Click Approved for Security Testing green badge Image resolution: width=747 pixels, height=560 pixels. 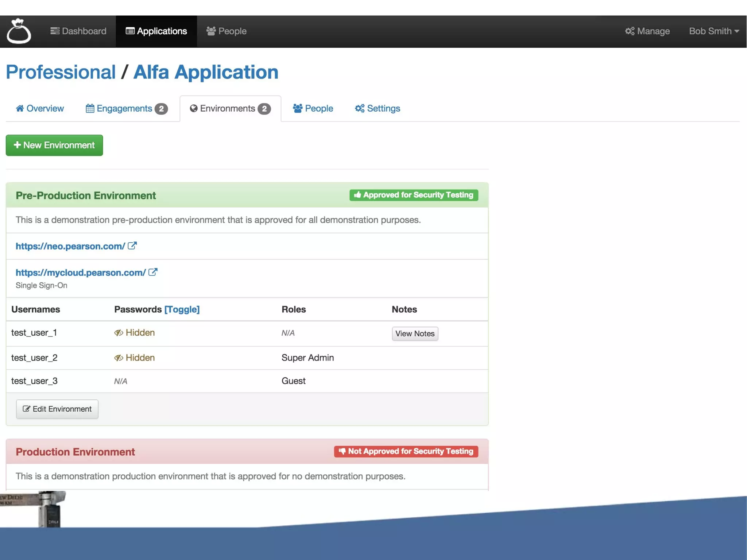click(414, 195)
